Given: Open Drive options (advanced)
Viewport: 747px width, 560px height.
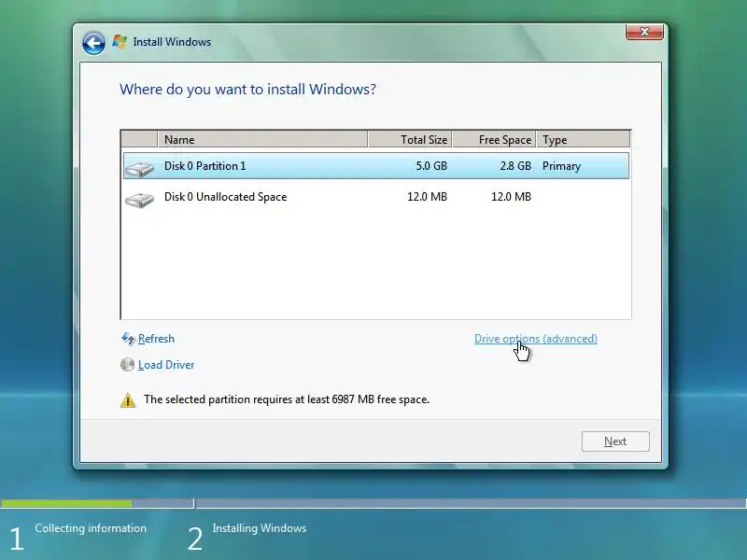Looking at the screenshot, I should [535, 339].
